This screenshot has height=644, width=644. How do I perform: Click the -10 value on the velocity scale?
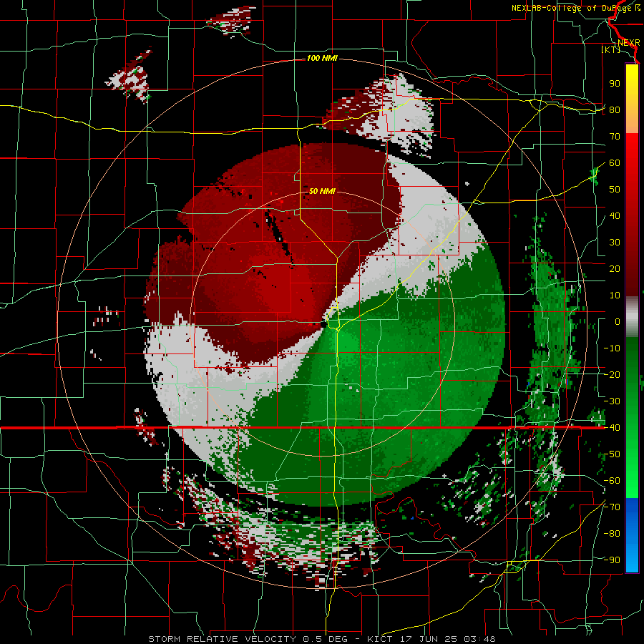click(612, 348)
